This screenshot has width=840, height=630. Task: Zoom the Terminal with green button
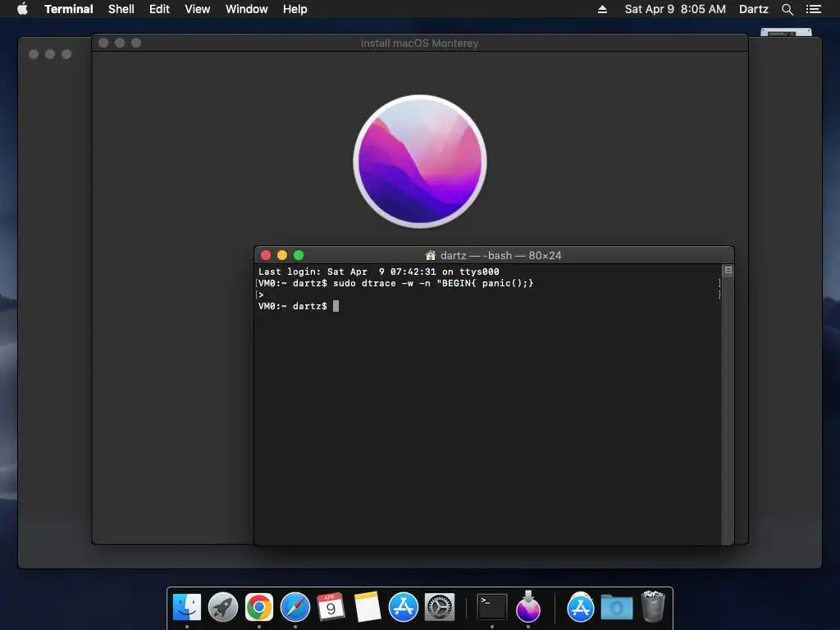[299, 255]
